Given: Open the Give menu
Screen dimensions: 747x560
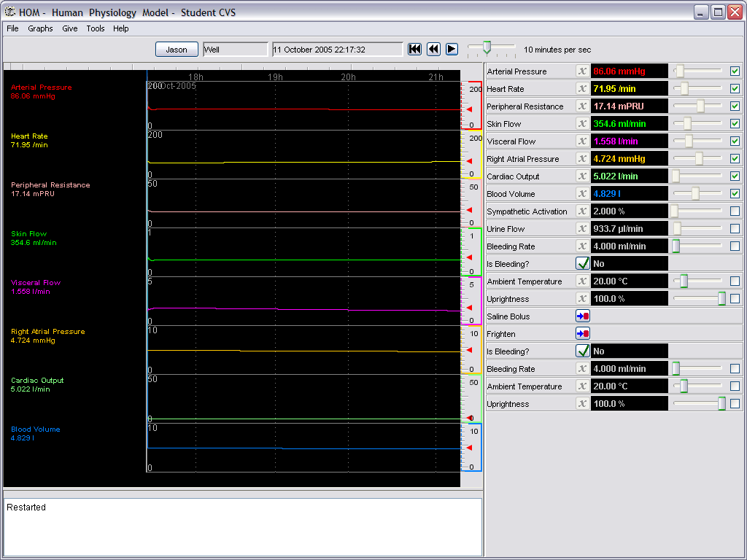Looking at the screenshot, I should (70, 28).
